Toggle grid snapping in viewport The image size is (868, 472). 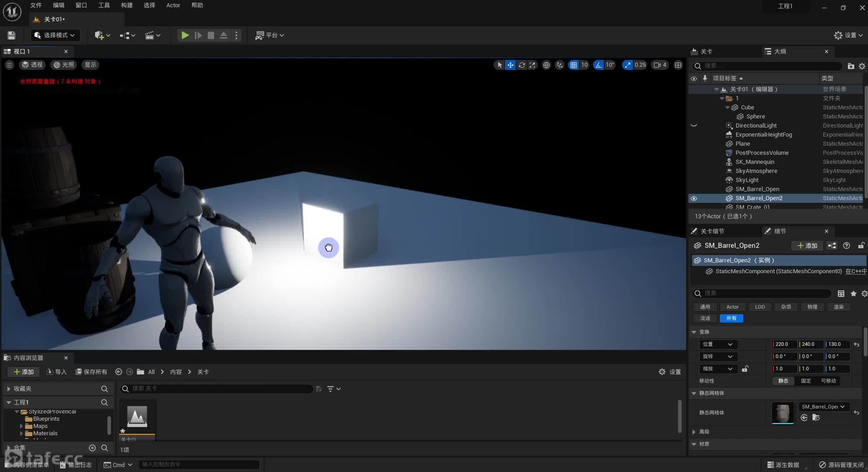(x=573, y=65)
